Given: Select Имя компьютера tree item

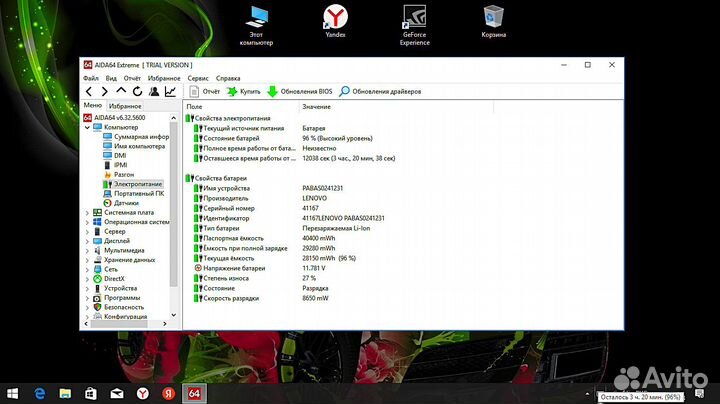Looking at the screenshot, I should 134,146.
